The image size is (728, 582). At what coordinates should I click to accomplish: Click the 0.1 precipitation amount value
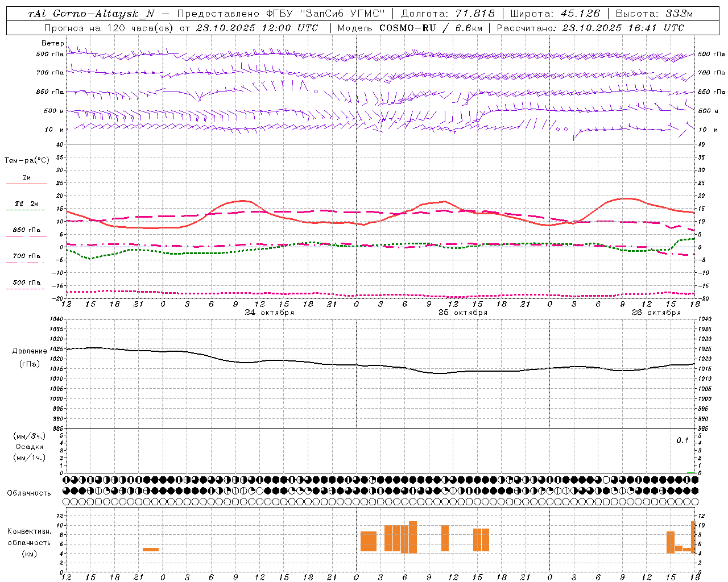coord(682,440)
